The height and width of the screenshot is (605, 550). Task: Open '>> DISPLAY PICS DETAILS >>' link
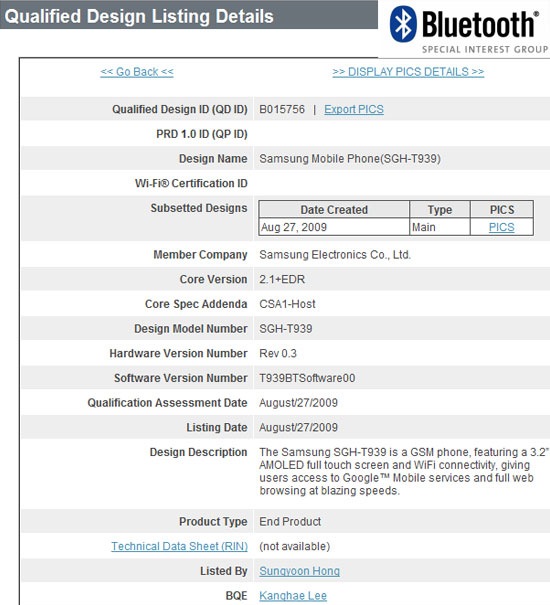click(408, 72)
